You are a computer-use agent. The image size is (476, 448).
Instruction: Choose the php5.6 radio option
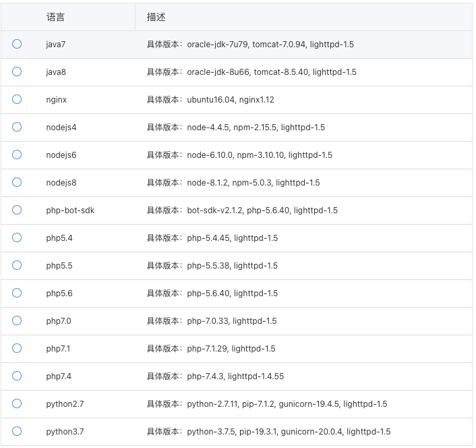point(17,293)
